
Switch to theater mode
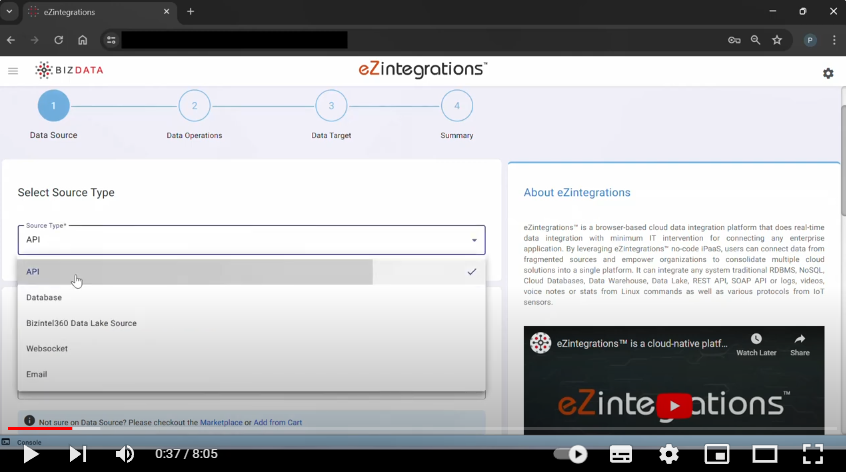click(x=765, y=455)
